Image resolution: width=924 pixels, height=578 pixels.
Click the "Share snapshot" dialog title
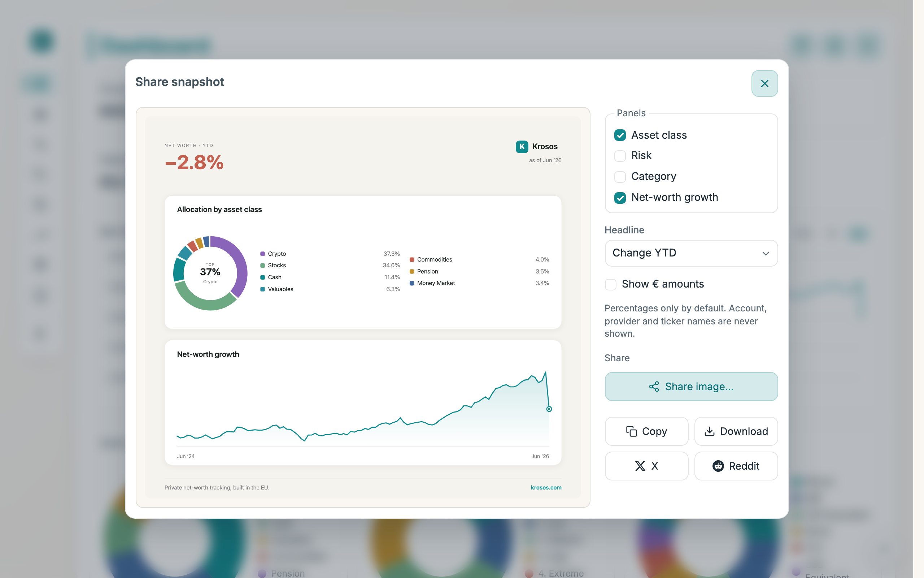179,82
